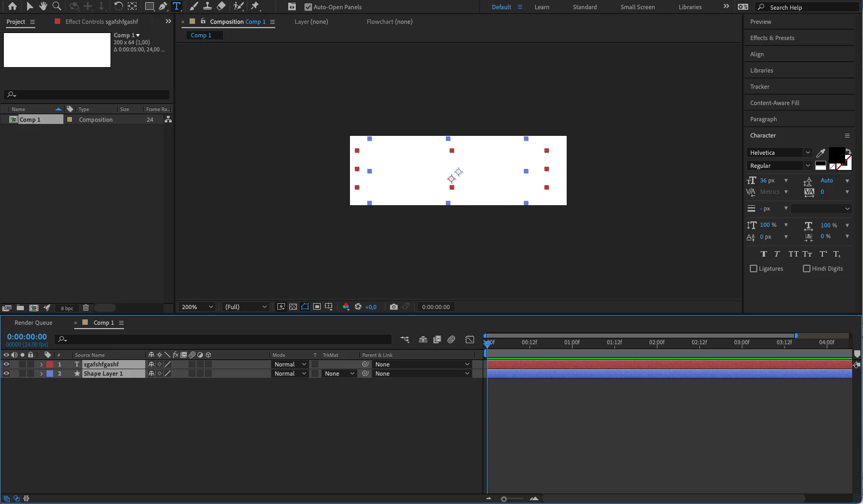Open TrkMat None dropdown for Shape Layer 1
Image resolution: width=863 pixels, height=504 pixels.
pos(339,374)
